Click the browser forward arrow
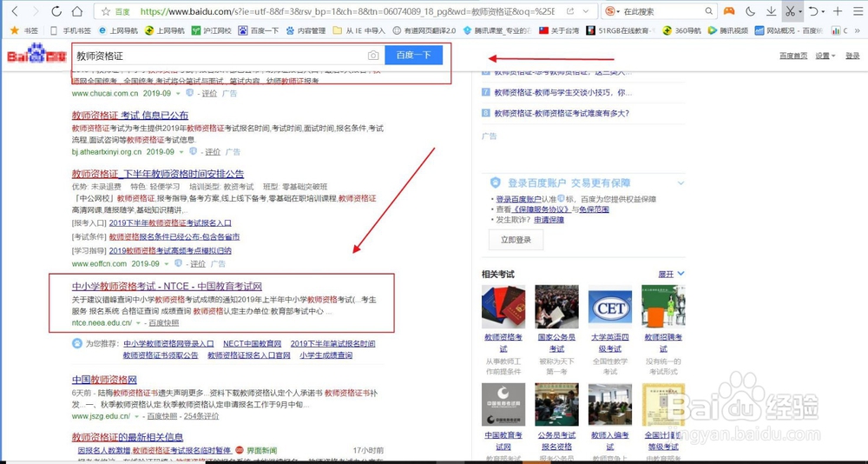 point(36,11)
